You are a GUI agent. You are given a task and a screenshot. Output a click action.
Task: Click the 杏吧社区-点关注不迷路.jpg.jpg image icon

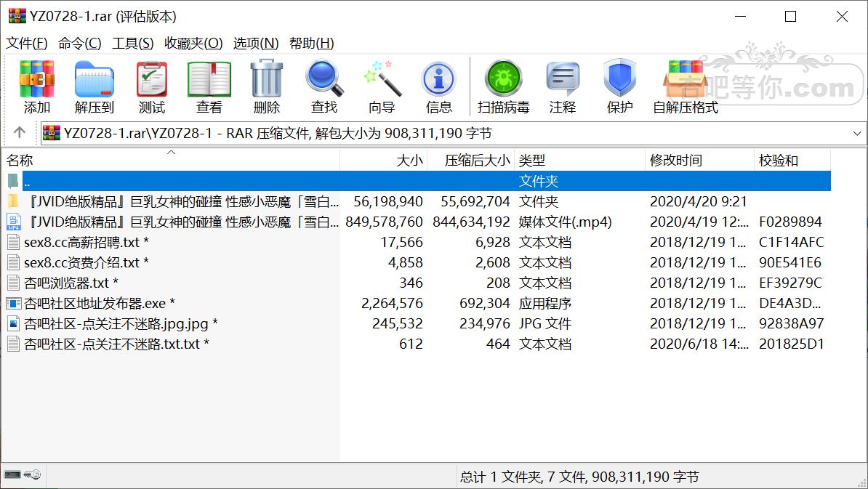pyautogui.click(x=13, y=323)
